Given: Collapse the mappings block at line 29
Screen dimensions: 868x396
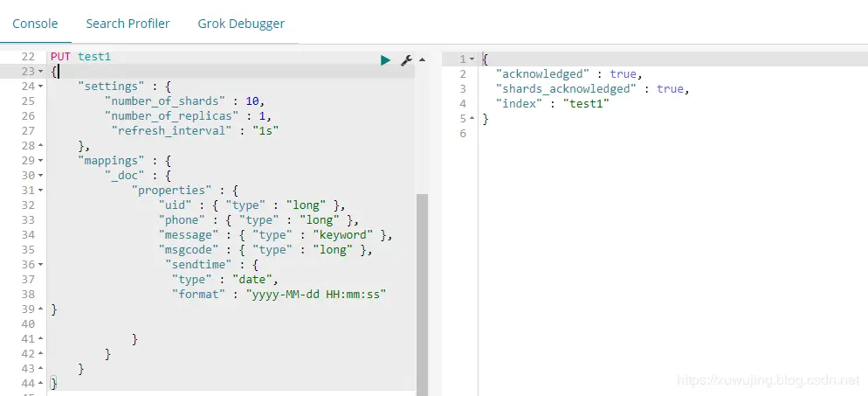Looking at the screenshot, I should coord(41,161).
